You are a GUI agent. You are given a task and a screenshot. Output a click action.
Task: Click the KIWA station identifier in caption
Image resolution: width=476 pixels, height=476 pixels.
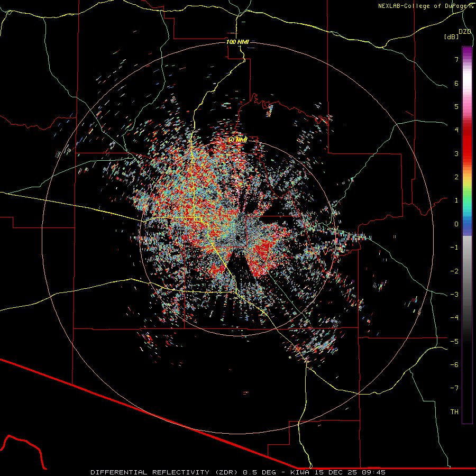tap(299, 472)
